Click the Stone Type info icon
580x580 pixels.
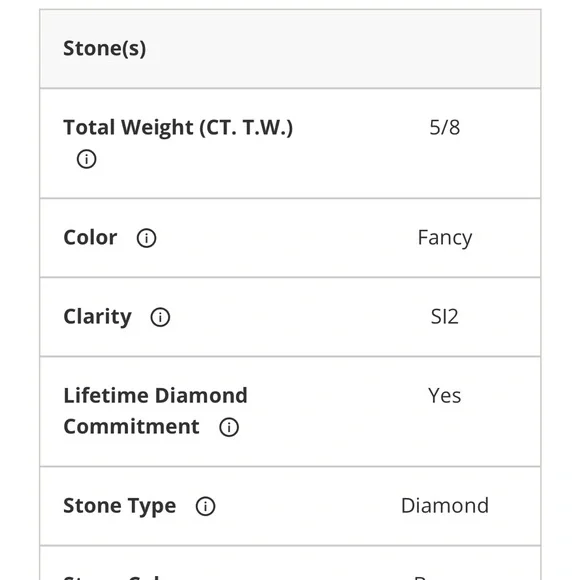click(x=205, y=506)
